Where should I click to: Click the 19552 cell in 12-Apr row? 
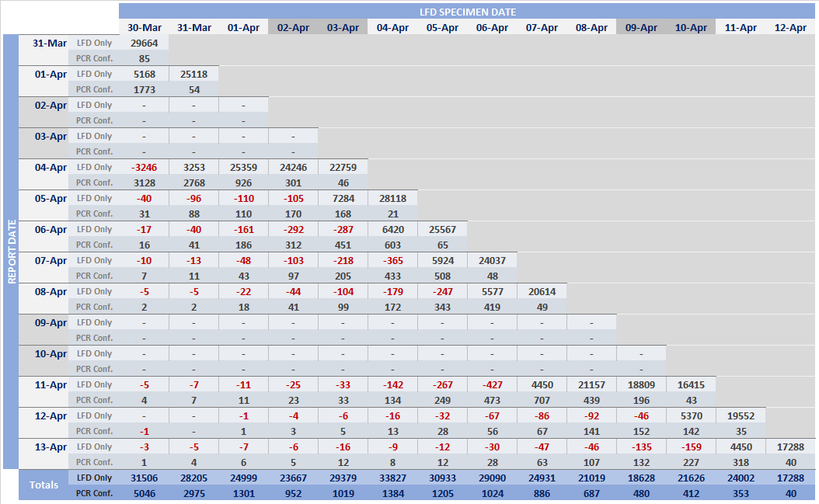tap(741, 415)
